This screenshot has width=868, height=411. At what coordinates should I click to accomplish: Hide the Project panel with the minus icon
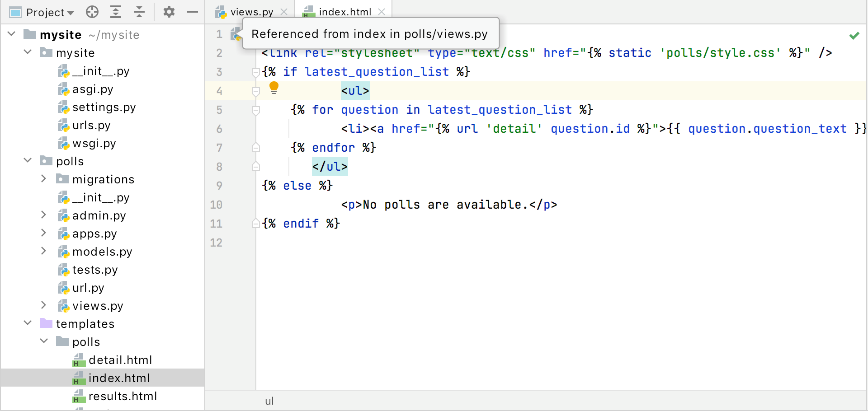click(193, 12)
